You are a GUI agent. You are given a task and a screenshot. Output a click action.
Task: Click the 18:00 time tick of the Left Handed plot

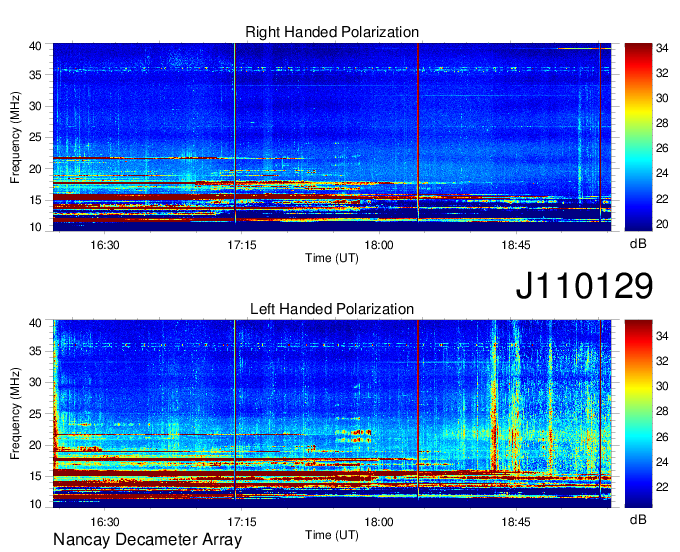coord(379,522)
